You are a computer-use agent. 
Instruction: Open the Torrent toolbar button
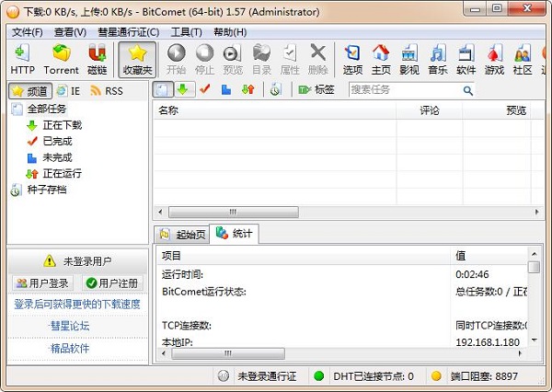(x=61, y=58)
